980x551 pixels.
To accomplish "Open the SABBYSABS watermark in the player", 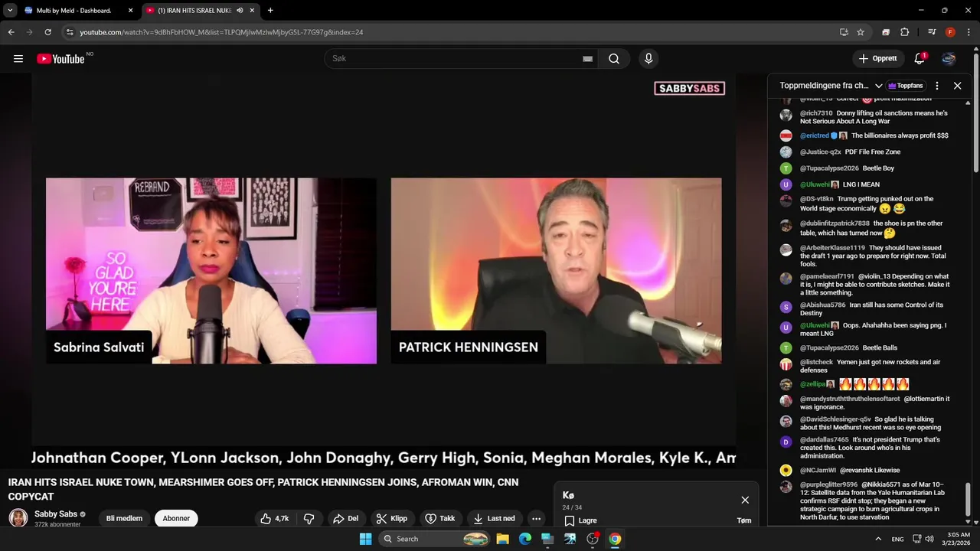I will click(x=689, y=88).
